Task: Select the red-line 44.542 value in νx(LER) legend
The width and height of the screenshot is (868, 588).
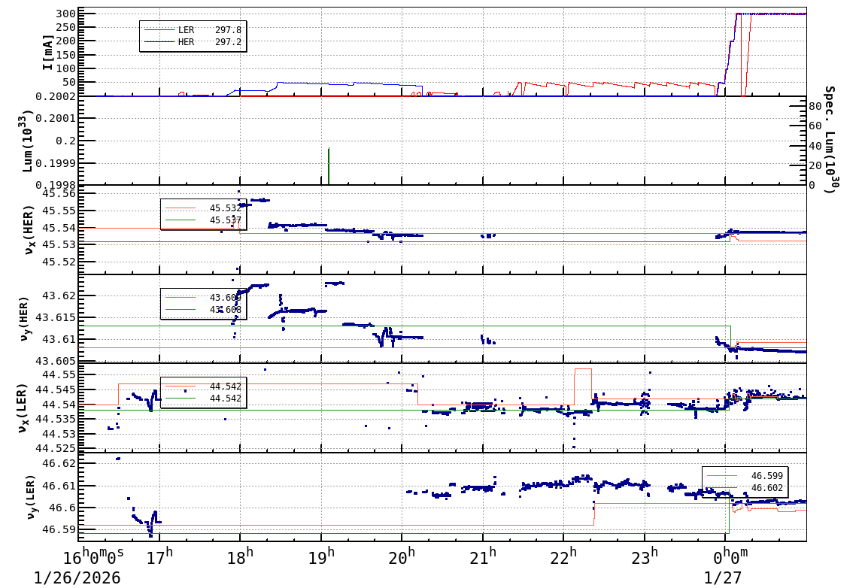Action: 226,386
